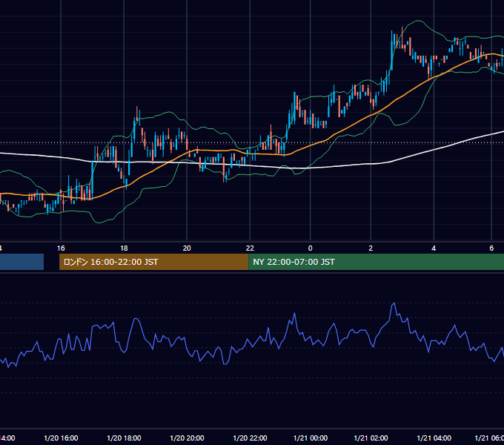Click the 0 hour label on chart axis
Viewport: 504px width, 445px height.
(310, 248)
